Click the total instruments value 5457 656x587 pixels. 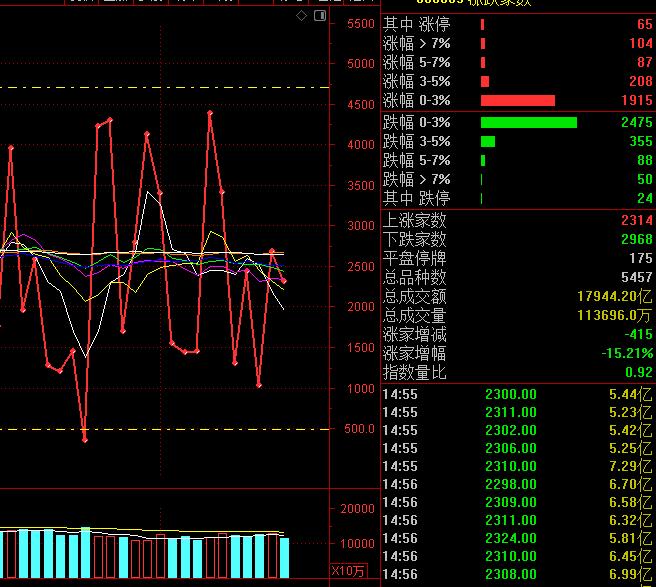coord(637,277)
